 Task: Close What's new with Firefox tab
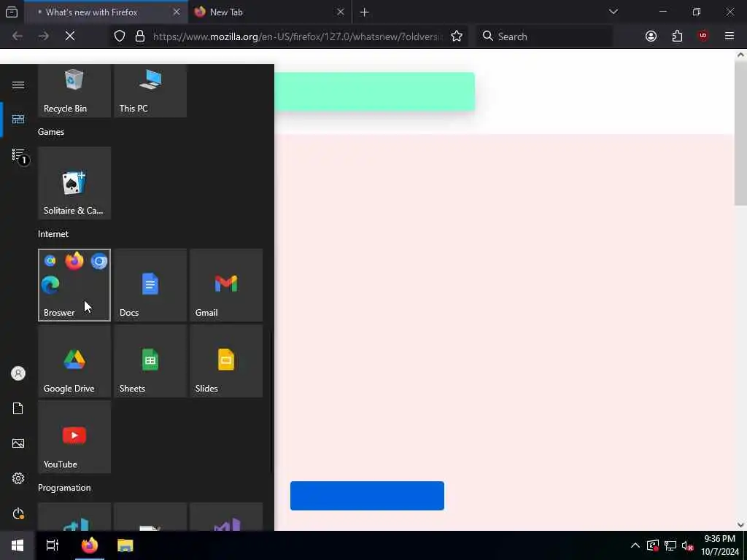point(177,12)
